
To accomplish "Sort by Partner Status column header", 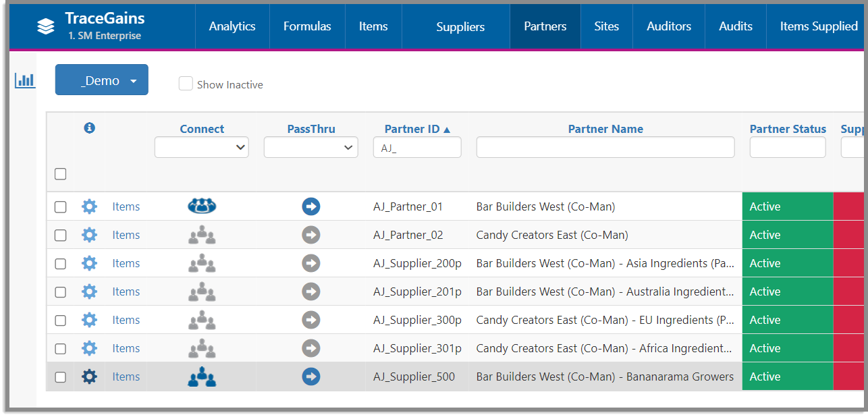I will point(788,129).
